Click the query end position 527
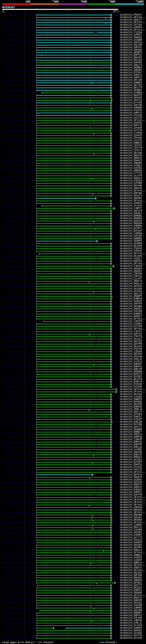The height and width of the screenshot is (644, 146). point(115,11)
